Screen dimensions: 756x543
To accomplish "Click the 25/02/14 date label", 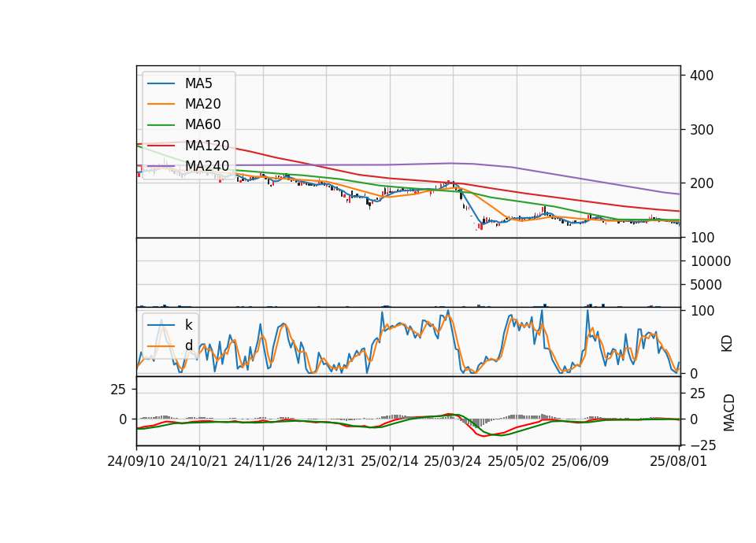I will pos(390,461).
